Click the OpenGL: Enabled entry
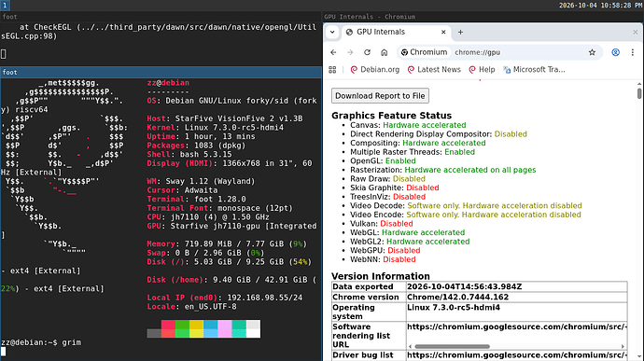 pyautogui.click(x=383, y=161)
